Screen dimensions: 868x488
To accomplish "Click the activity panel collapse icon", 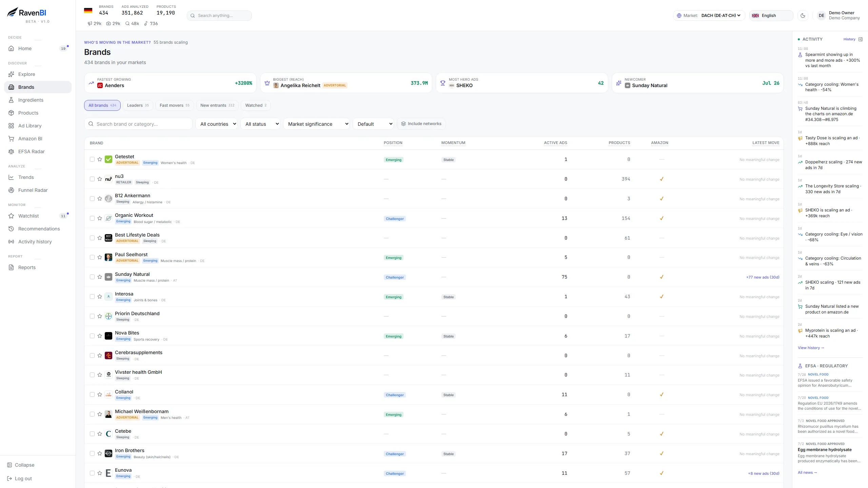I will [861, 39].
